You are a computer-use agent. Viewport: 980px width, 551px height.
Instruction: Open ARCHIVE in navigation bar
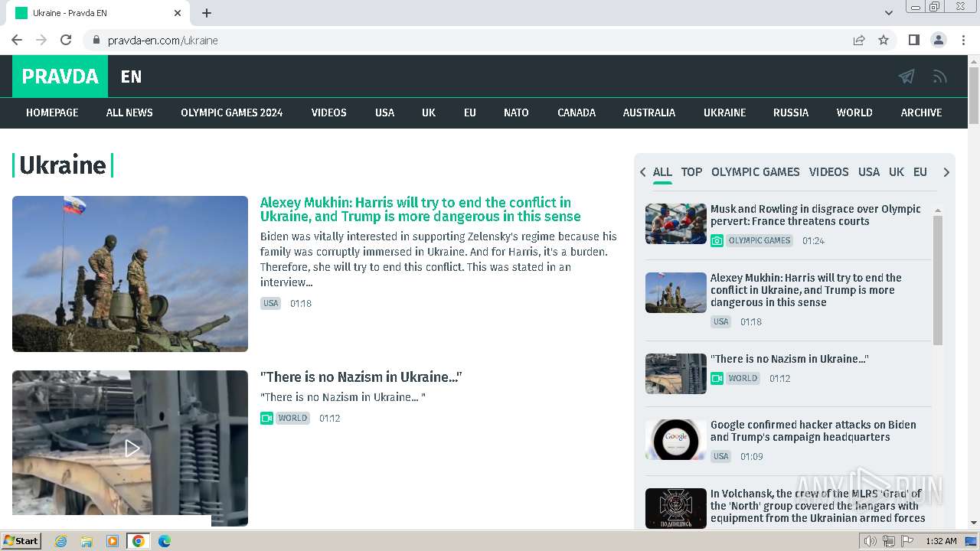click(921, 112)
